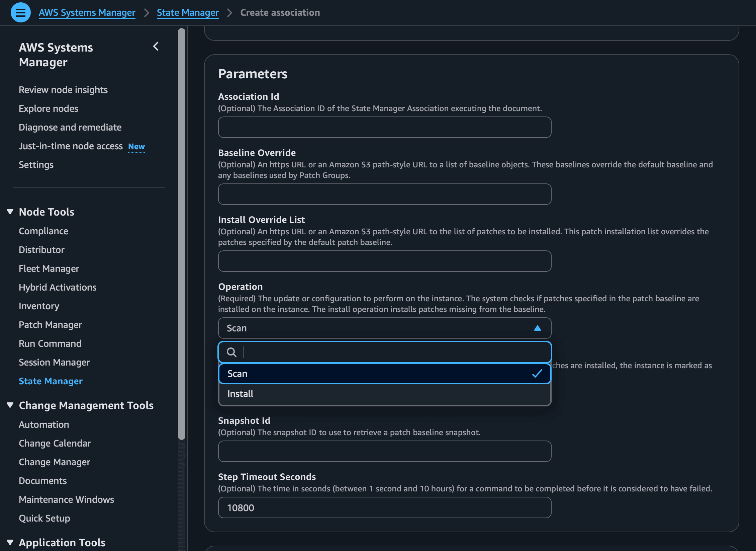Open Maintenance Windows

pyautogui.click(x=66, y=499)
